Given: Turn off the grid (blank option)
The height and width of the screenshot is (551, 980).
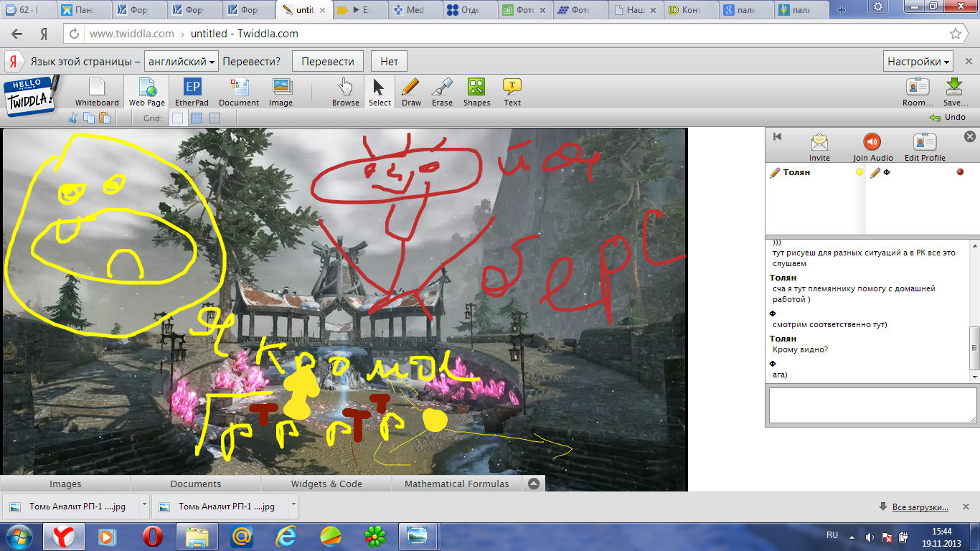Looking at the screenshot, I should (x=177, y=118).
